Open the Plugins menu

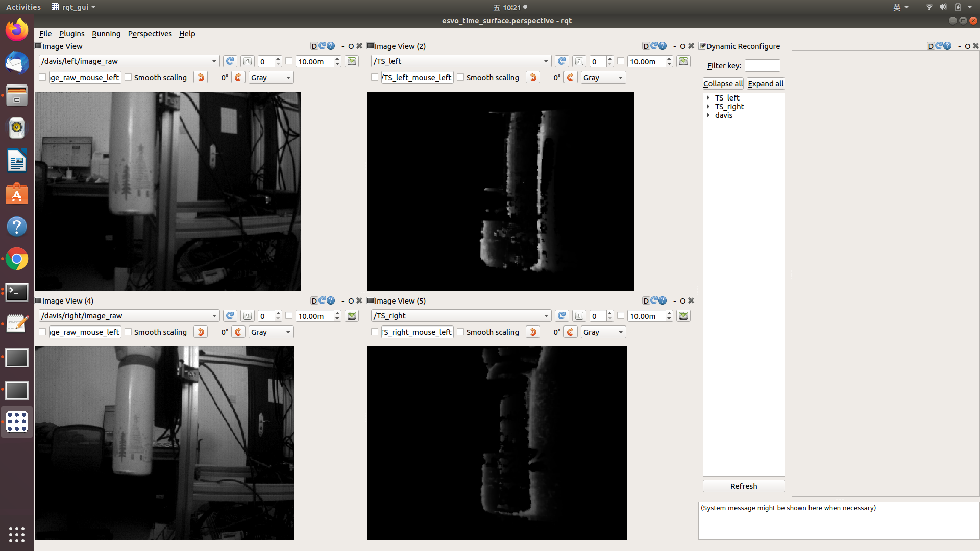coord(71,34)
